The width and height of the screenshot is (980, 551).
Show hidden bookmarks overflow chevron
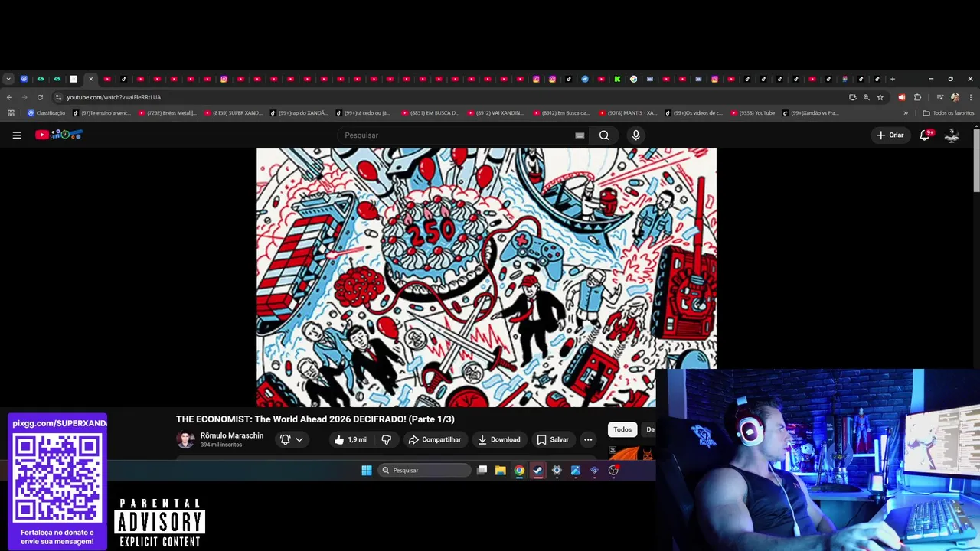(906, 113)
